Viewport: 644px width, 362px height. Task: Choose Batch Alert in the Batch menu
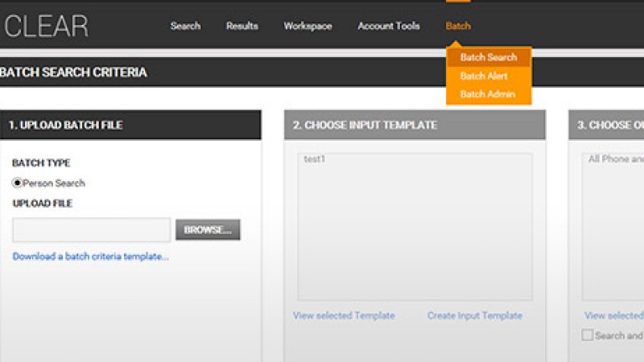(484, 76)
